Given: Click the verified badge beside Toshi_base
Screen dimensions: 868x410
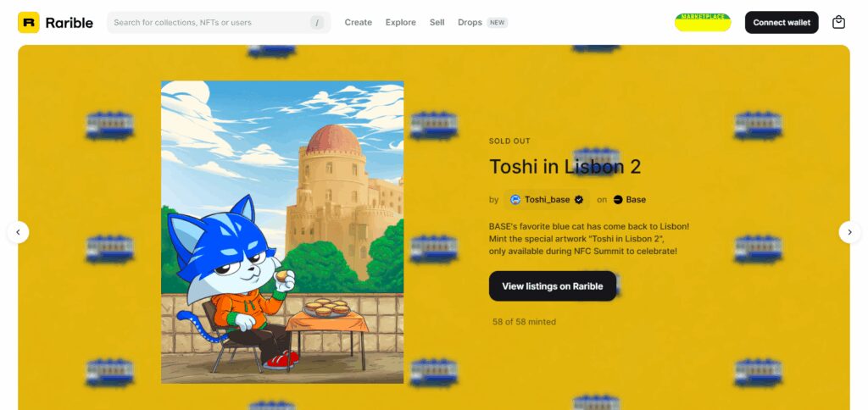Looking at the screenshot, I should click(579, 200).
